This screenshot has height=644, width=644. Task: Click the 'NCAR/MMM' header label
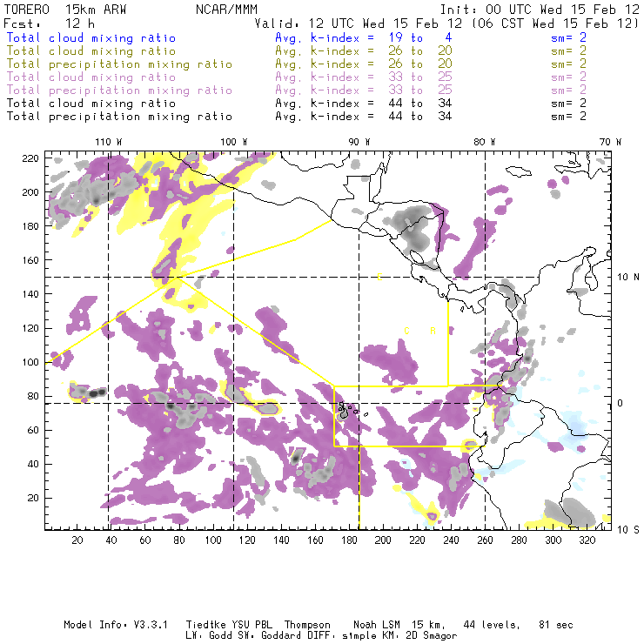(x=226, y=10)
